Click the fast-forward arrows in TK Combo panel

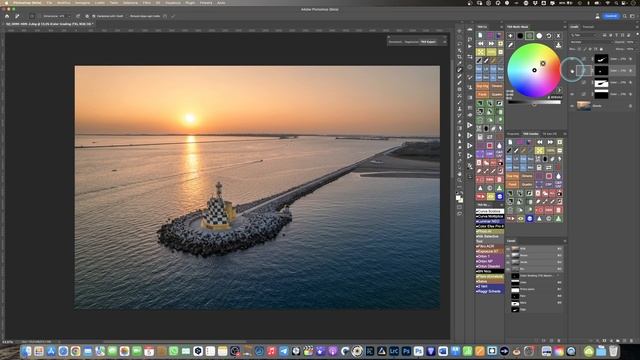pos(550,142)
